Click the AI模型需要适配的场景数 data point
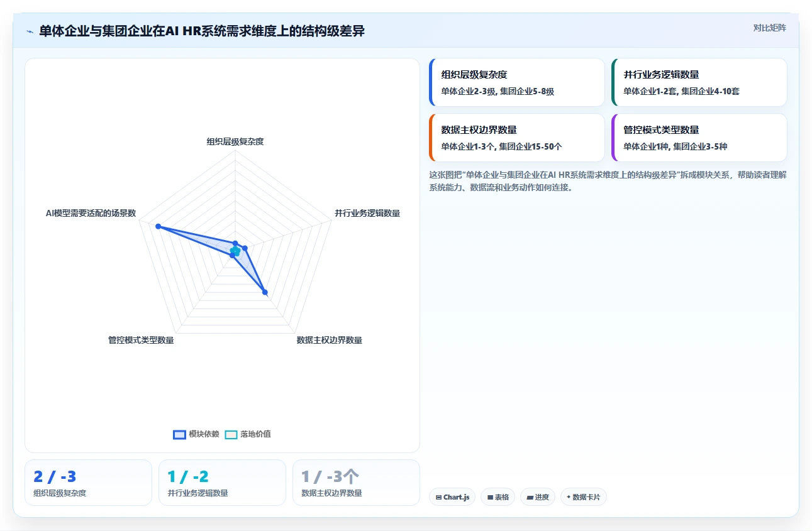Image resolution: width=812 pixels, height=531 pixels. (159, 226)
